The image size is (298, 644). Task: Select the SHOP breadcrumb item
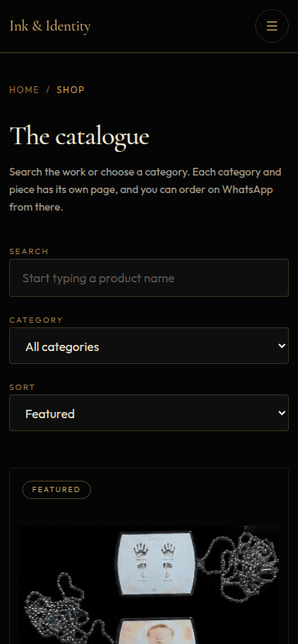[x=70, y=89]
